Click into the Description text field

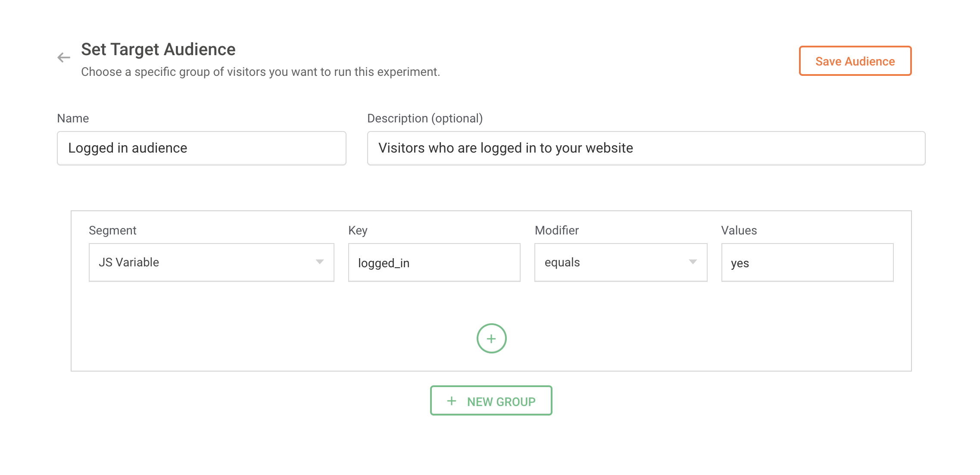point(646,148)
